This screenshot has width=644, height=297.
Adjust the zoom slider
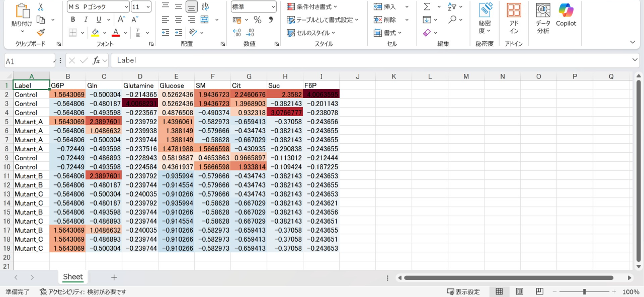coord(584,291)
